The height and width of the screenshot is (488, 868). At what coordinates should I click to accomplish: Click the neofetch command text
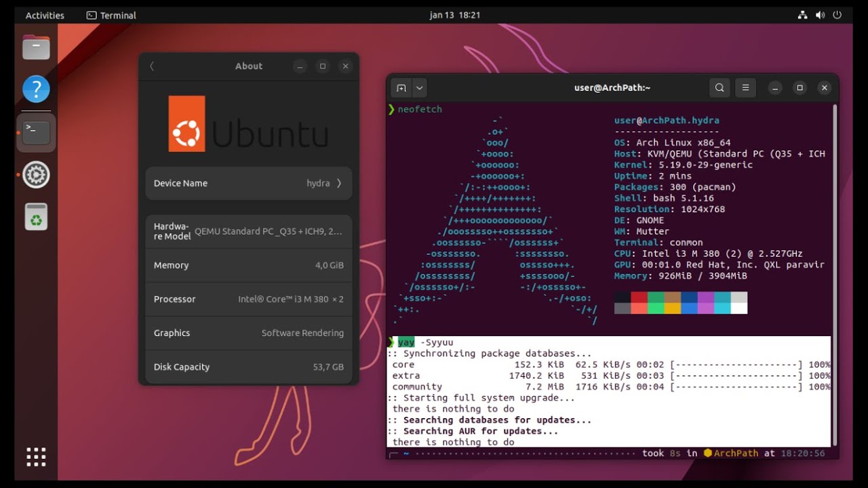[x=420, y=109]
